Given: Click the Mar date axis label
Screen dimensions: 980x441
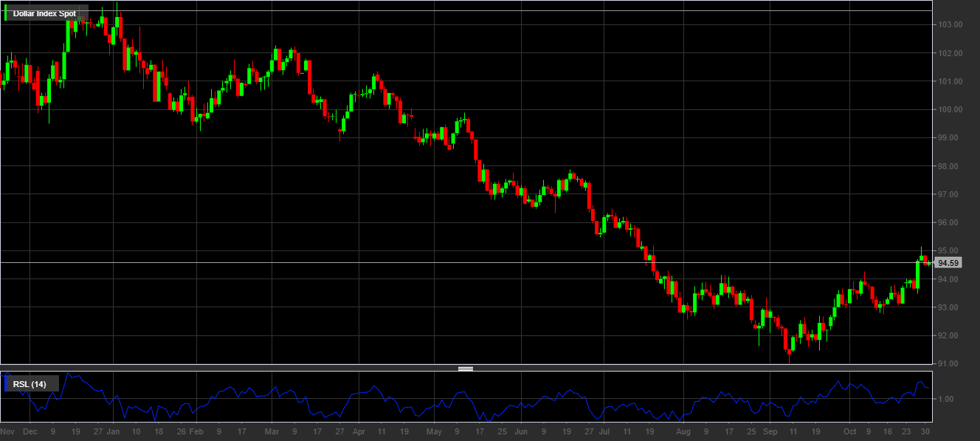Looking at the screenshot, I should tap(272, 431).
